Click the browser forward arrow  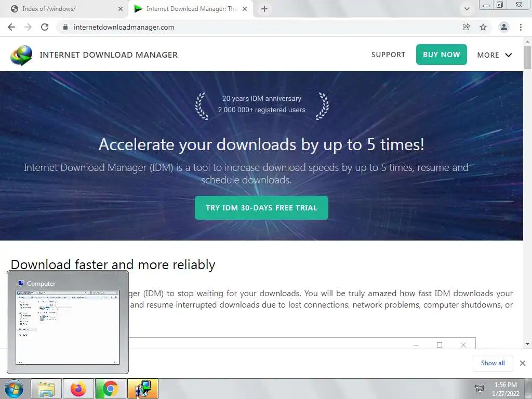pos(28,27)
